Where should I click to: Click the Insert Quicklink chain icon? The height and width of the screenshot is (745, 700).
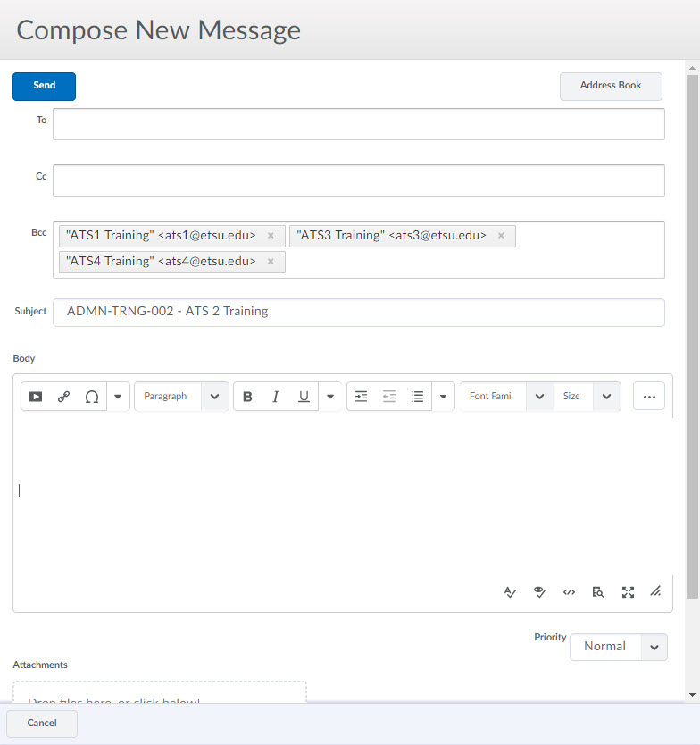63,397
